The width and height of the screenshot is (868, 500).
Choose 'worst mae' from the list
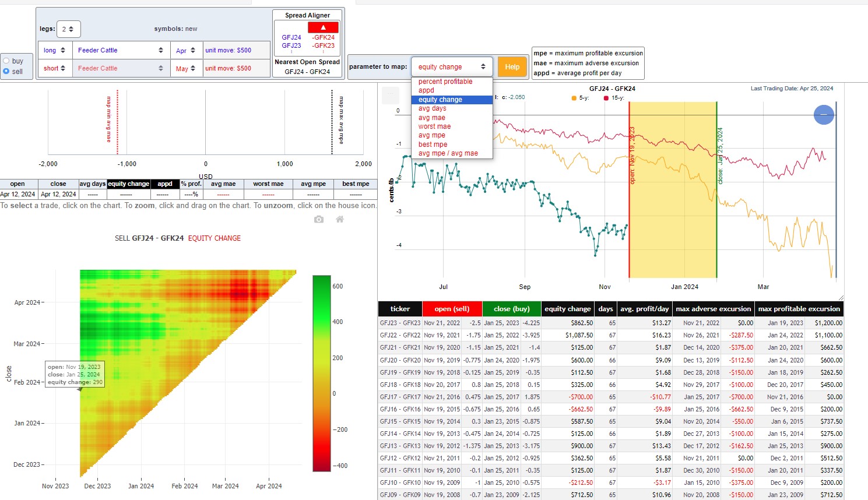(x=434, y=126)
